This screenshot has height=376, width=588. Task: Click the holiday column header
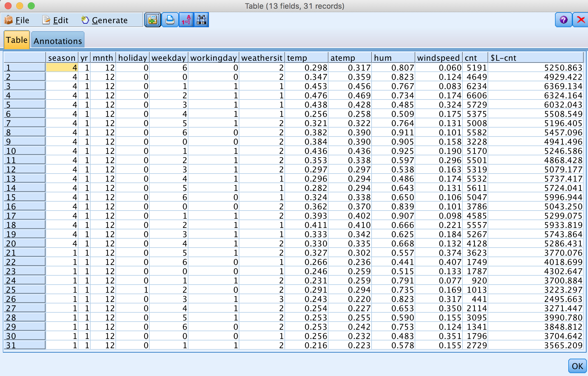133,58
